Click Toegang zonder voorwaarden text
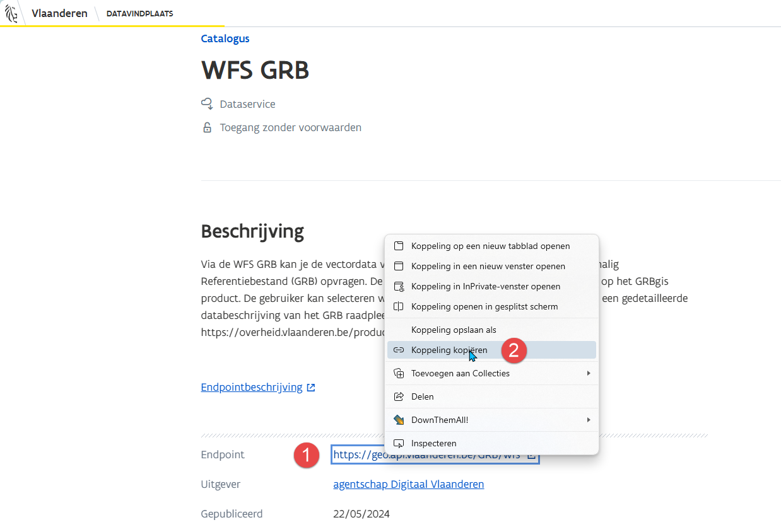 click(x=291, y=127)
